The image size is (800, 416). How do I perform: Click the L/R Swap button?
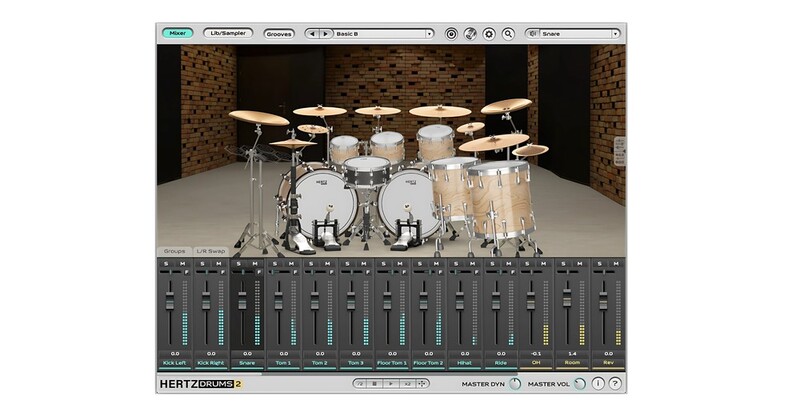tap(211, 250)
